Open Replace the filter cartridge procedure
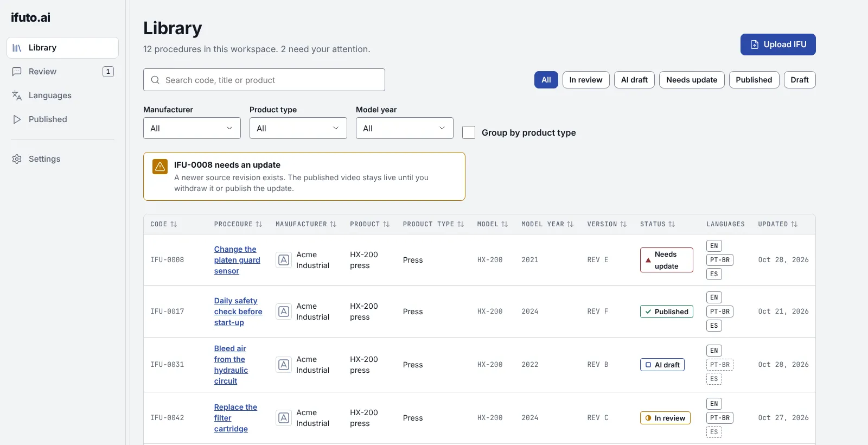Image resolution: width=868 pixels, height=445 pixels. (x=235, y=418)
